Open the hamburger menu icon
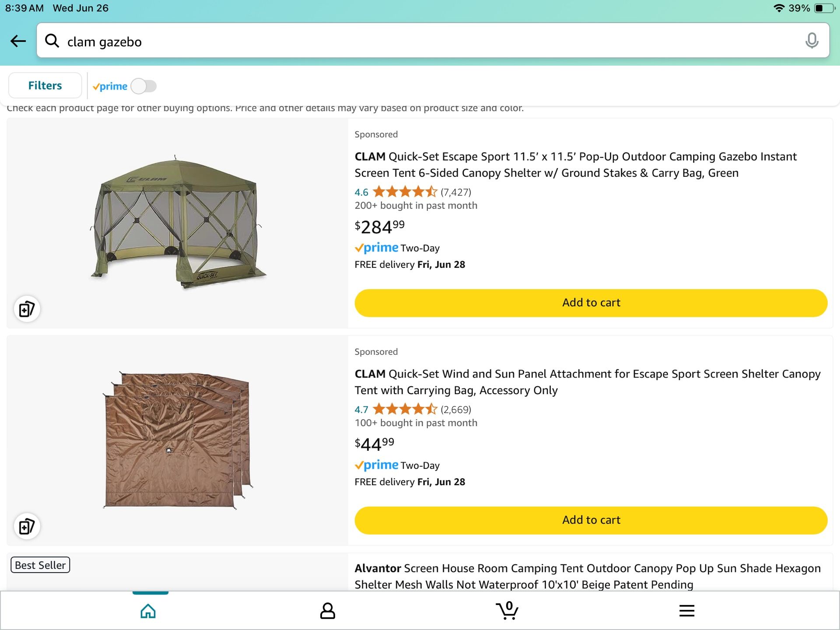The height and width of the screenshot is (630, 840). [x=687, y=611]
